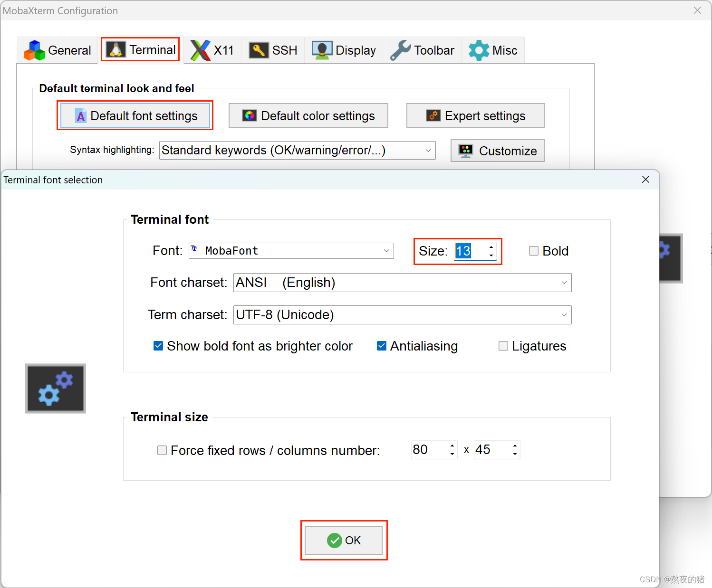Switch to the Terminal tab
The width and height of the screenshot is (712, 588).
[140, 49]
